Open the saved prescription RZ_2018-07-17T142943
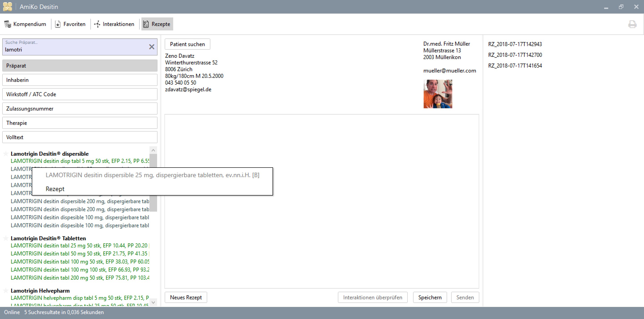Screen dimensions: 644x319 [x=515, y=44]
